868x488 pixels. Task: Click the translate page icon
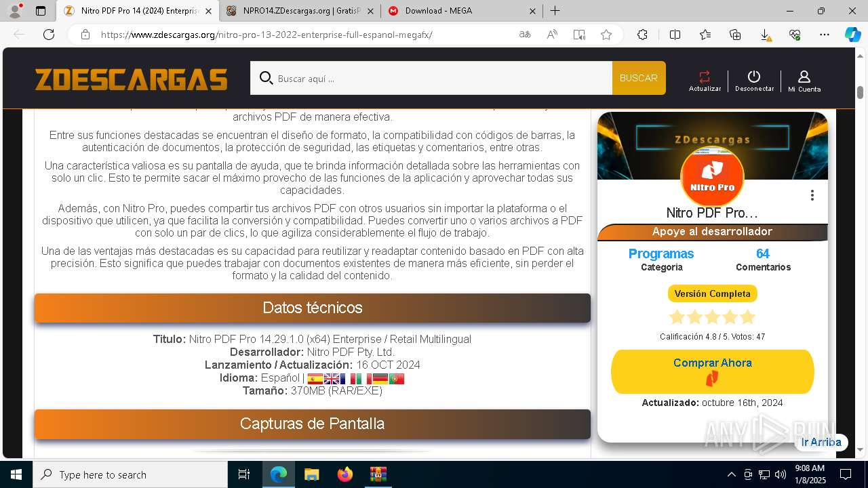click(525, 35)
